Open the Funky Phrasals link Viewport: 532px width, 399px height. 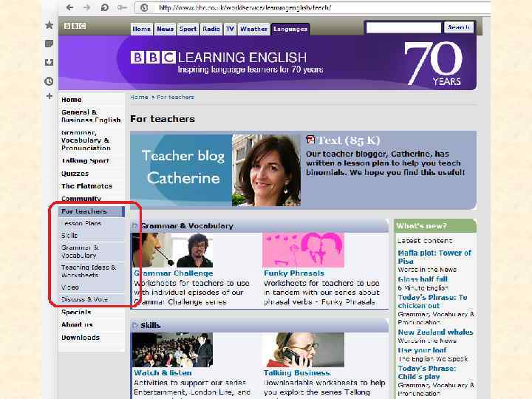pos(294,273)
